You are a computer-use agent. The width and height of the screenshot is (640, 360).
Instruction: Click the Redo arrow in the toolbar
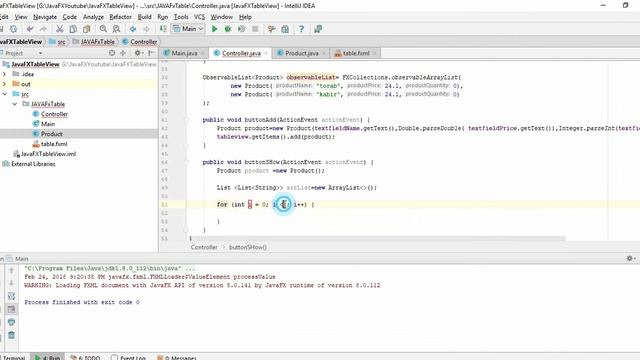[43, 29]
